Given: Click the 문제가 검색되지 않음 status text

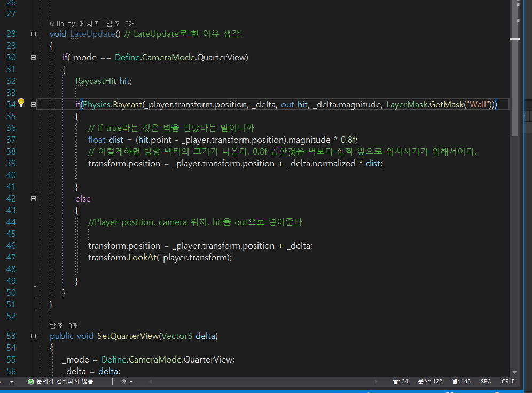Looking at the screenshot, I should click(65, 381).
